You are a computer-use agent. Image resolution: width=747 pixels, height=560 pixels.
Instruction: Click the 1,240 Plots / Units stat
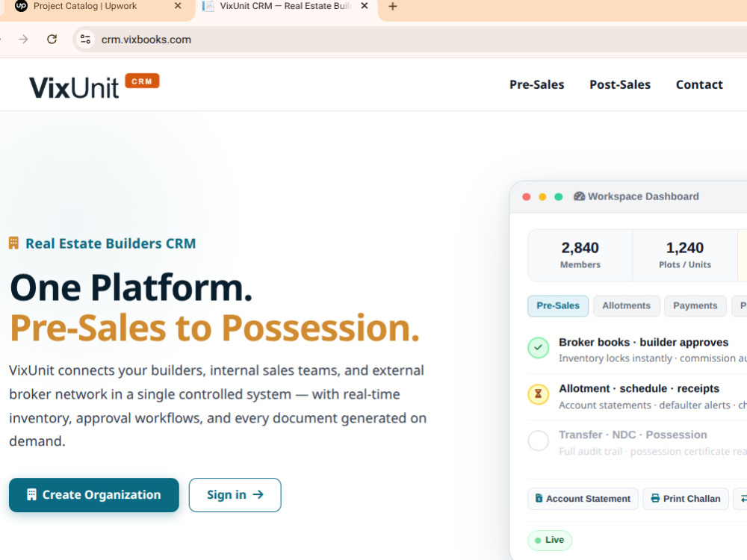[x=684, y=255]
